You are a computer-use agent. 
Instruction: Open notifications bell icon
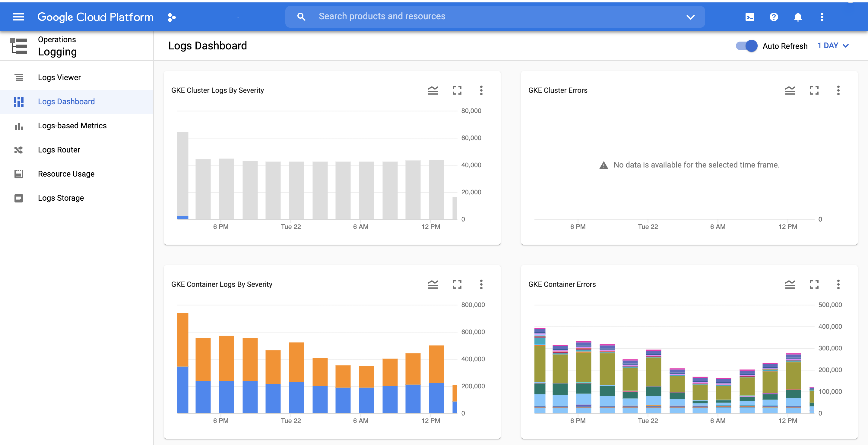pos(797,17)
